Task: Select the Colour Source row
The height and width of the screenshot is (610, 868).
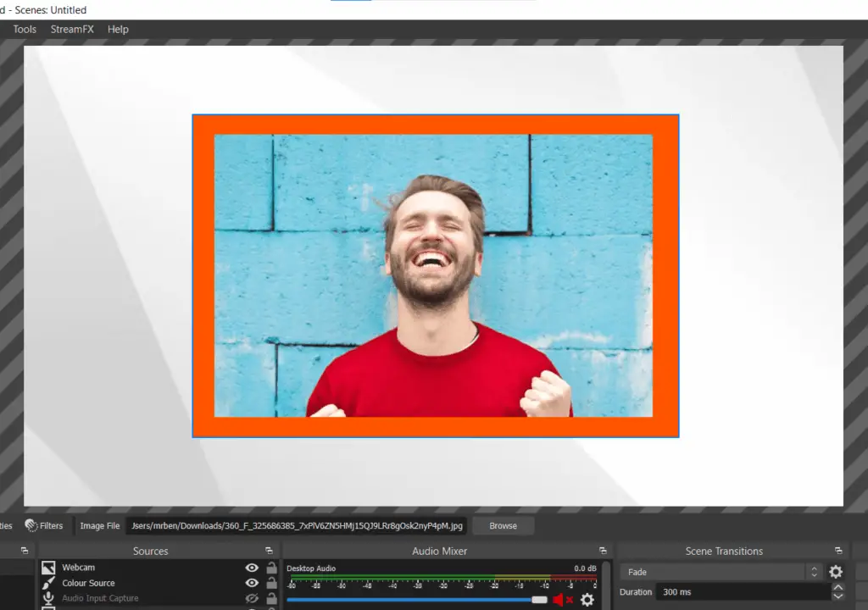Action: (x=159, y=583)
